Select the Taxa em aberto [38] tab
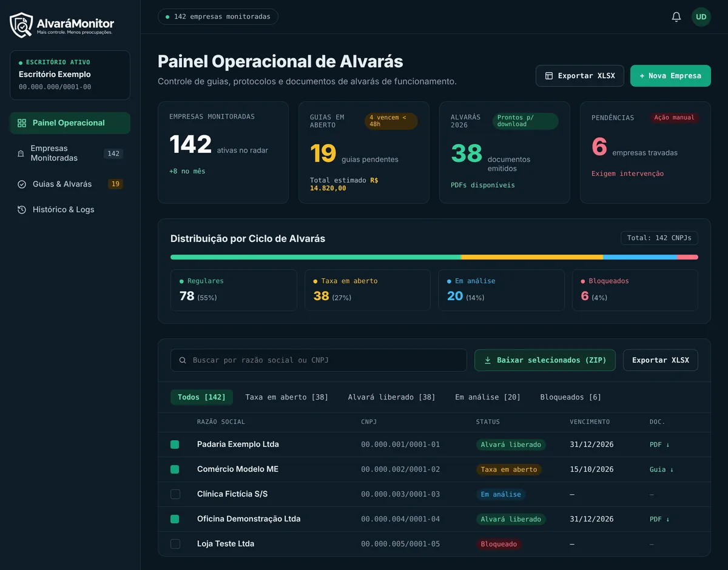This screenshot has height=570, width=728. 286,397
